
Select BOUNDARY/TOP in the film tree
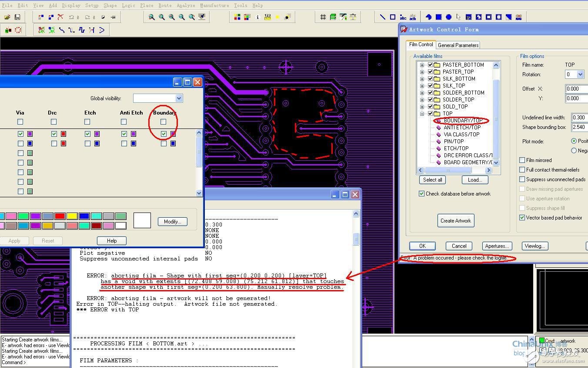(463, 121)
